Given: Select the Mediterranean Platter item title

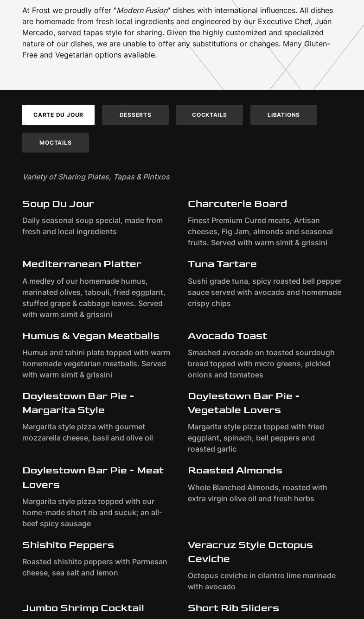Looking at the screenshot, I should pyautogui.click(x=82, y=264).
